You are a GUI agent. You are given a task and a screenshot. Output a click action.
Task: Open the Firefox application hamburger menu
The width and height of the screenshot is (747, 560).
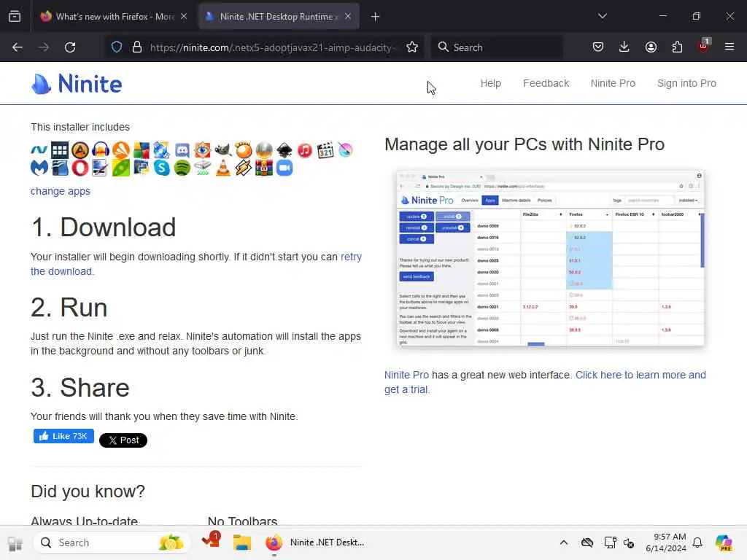pos(729,47)
